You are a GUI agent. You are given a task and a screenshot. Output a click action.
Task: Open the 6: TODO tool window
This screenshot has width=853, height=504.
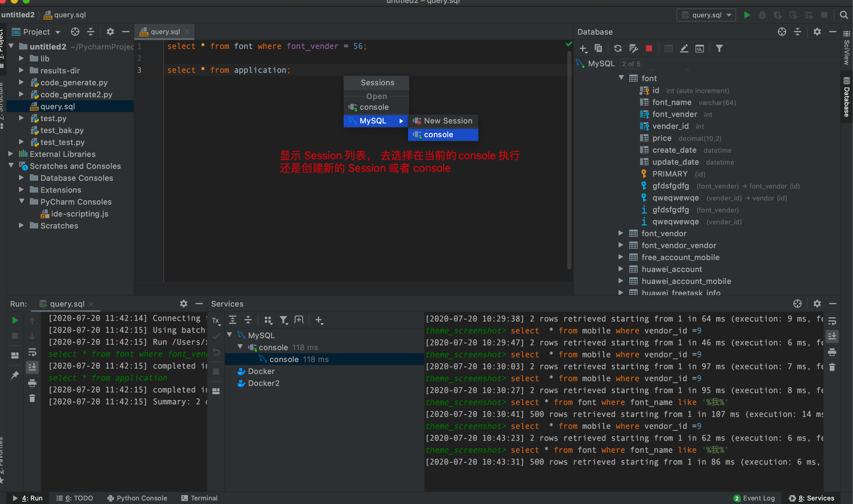pos(75,498)
